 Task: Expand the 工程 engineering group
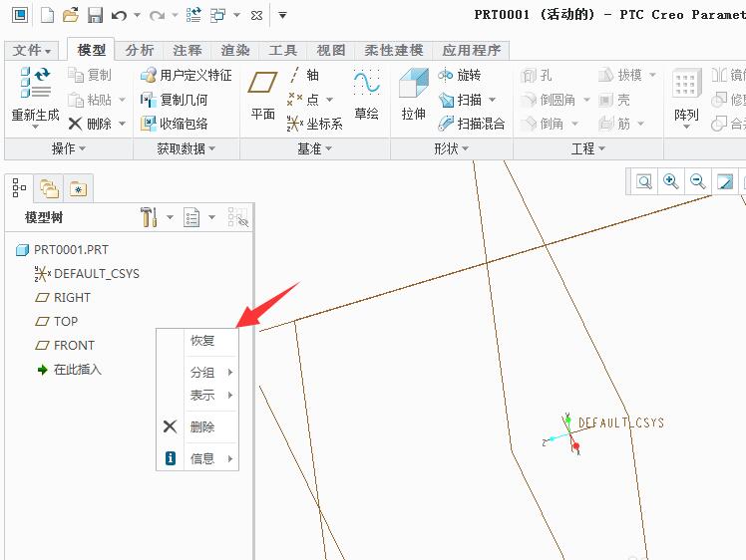(588, 148)
